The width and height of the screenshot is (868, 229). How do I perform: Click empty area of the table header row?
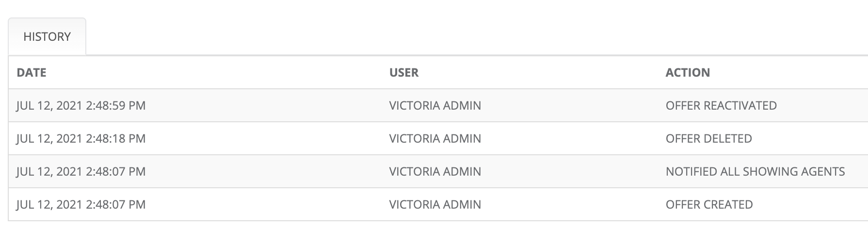[x=558, y=73]
